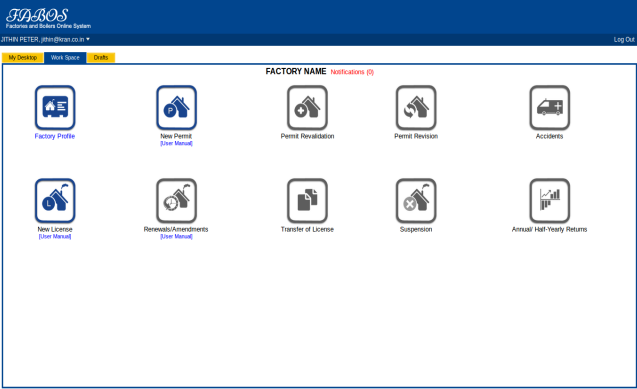The height and width of the screenshot is (389, 637).
Task: Open the Permit Revalidation icon
Action: (307, 108)
